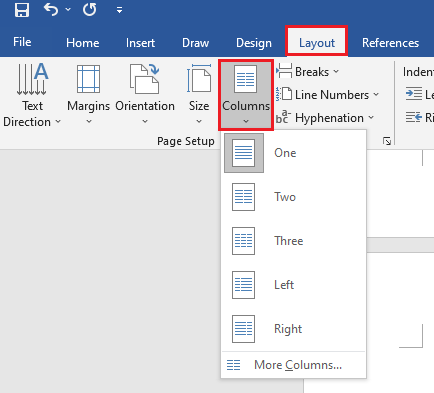This screenshot has width=434, height=393.
Task: Select the "Left" label in the Columns menu
Action: (284, 285)
